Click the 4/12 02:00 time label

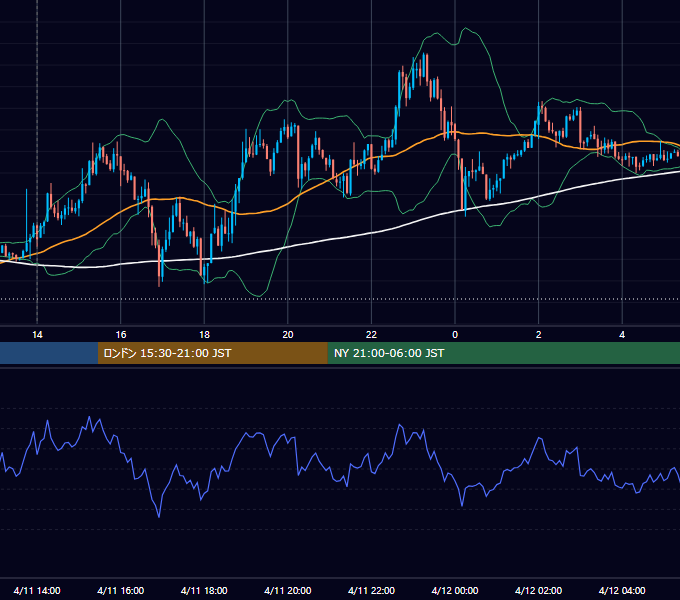pos(539,590)
